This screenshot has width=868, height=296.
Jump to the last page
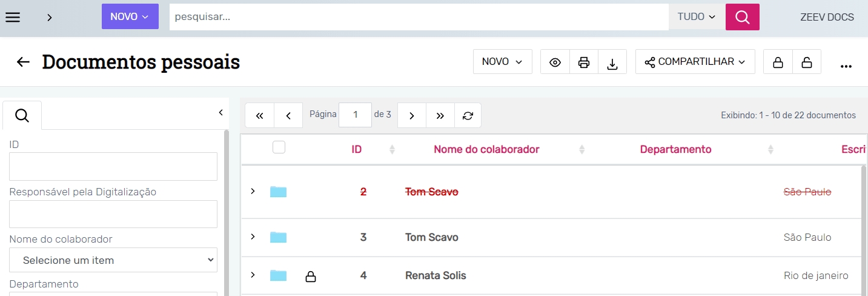[x=440, y=115]
